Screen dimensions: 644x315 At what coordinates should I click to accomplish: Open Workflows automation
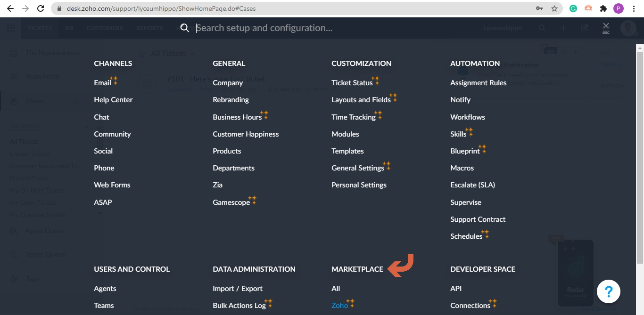(x=468, y=117)
